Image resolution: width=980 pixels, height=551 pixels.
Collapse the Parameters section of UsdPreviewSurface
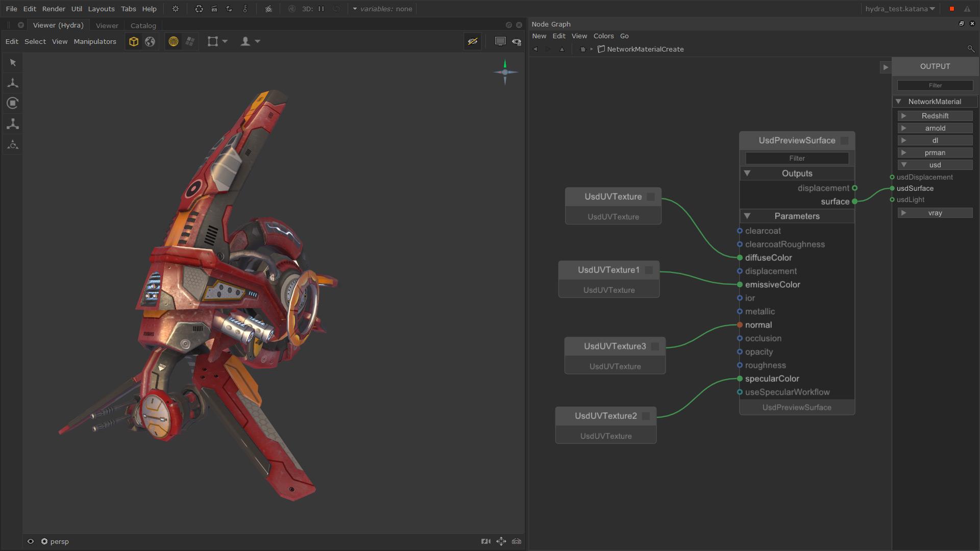point(747,216)
